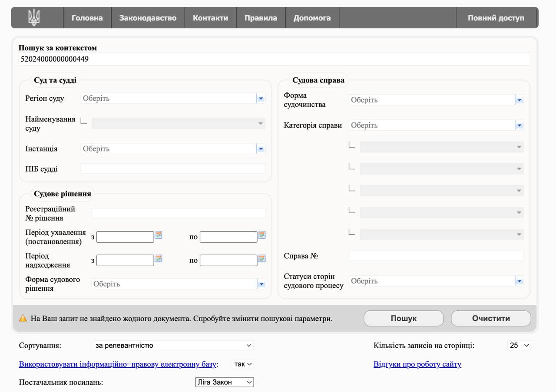Screen dimensions: 556x392
Task: Go to the Допомога menu item
Action: tap(312, 18)
